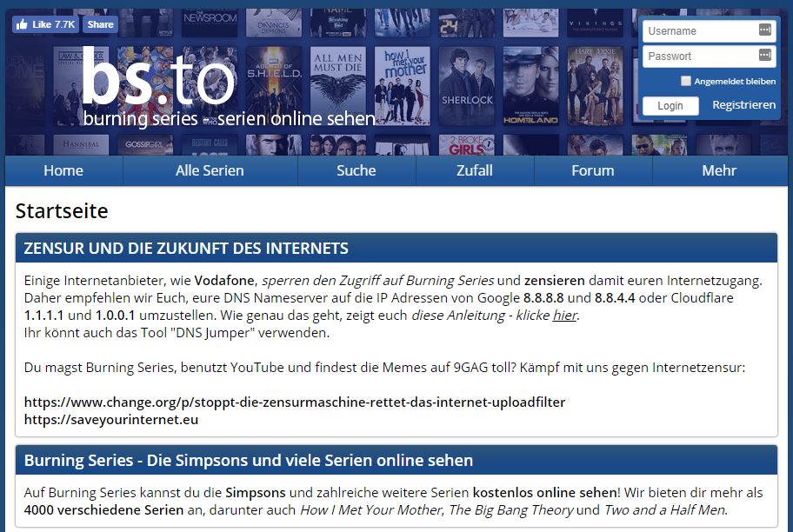
Task: Click the Login button
Action: pyautogui.click(x=670, y=106)
